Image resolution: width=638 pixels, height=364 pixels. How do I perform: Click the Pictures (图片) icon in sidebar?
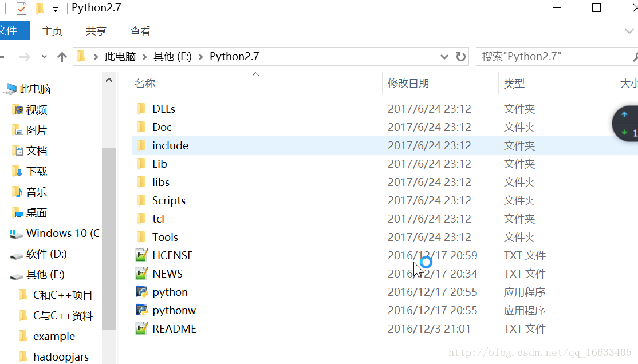point(18,130)
